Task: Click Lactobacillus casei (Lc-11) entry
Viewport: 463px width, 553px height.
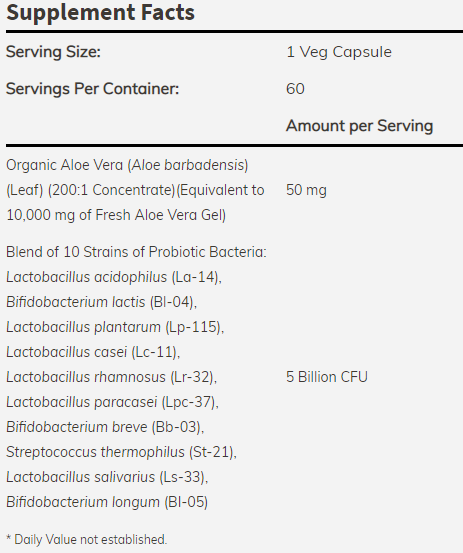Action: pyautogui.click(x=93, y=352)
